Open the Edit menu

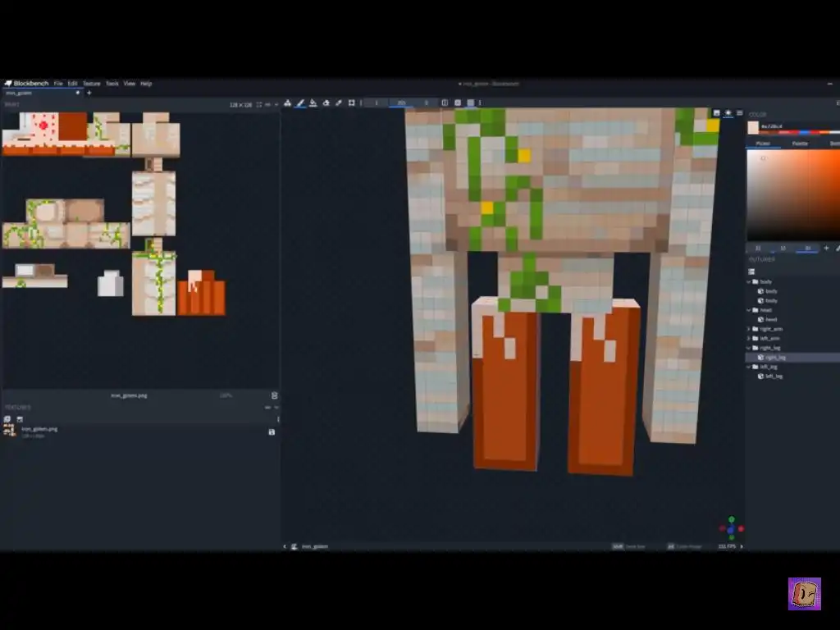(x=72, y=84)
